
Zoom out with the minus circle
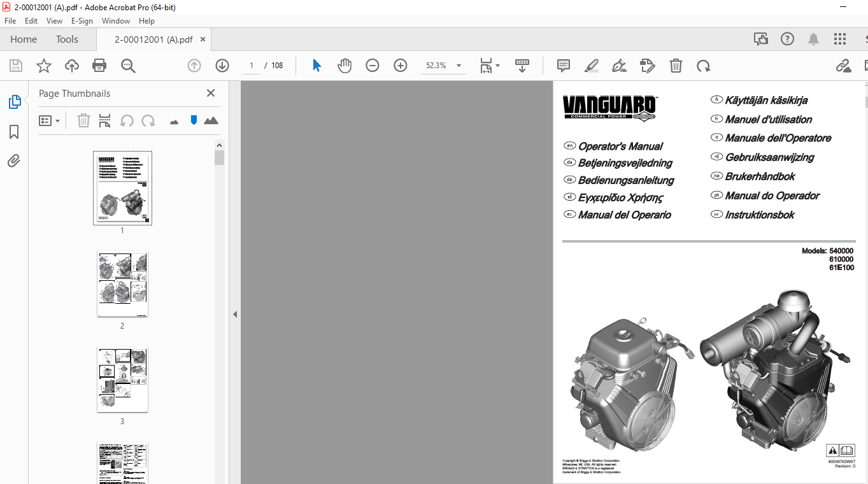[x=373, y=66]
